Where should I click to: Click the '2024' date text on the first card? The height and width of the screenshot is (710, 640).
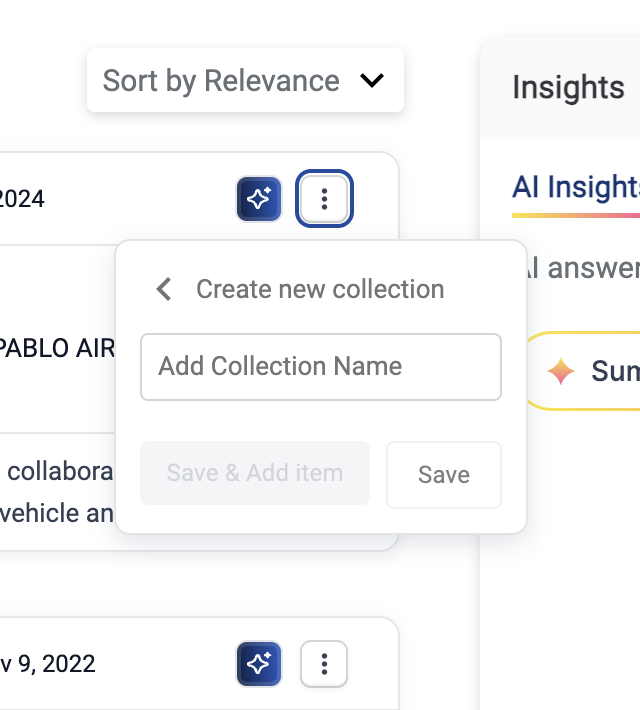(x=22, y=199)
